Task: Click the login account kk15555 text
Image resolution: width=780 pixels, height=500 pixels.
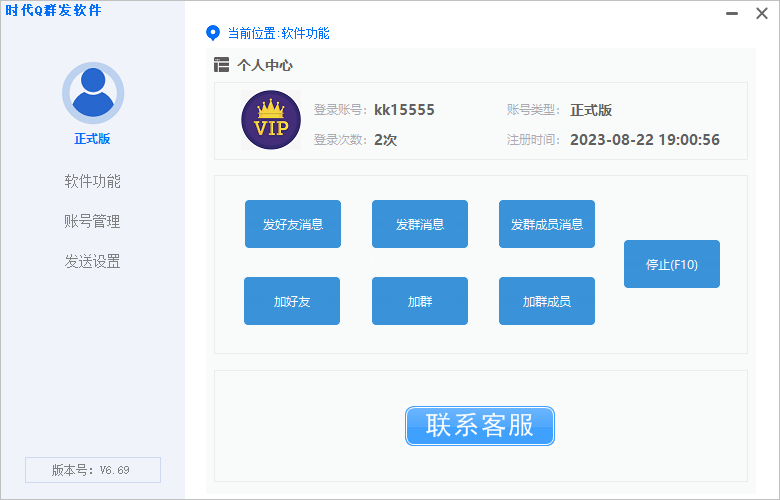Action: (404, 110)
